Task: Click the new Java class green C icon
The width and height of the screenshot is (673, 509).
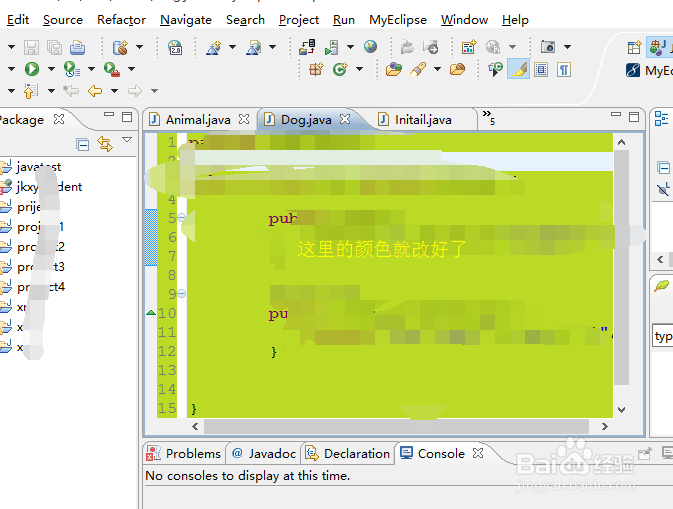Action: point(340,69)
